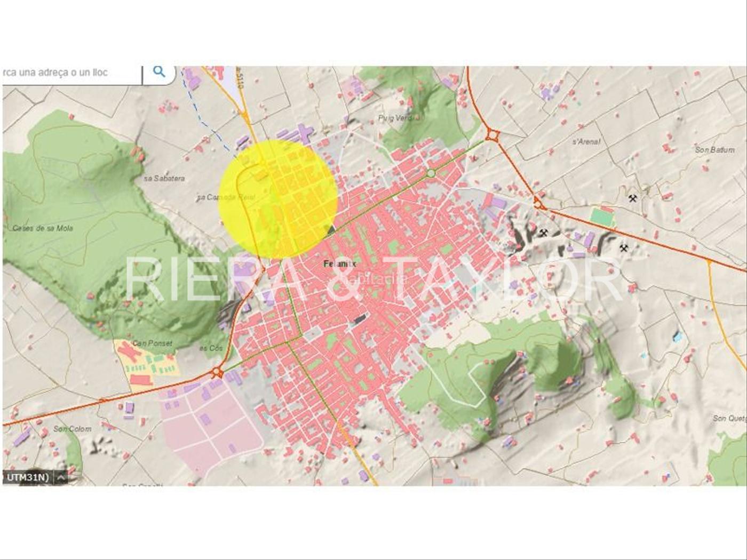Image resolution: width=747 pixels, height=560 pixels.
Task: Click the black triangle marker near Felanitx
Action: [x=331, y=230]
